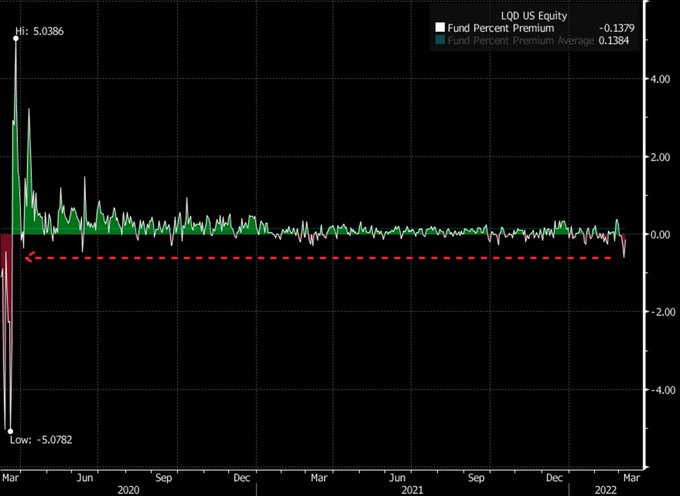Select the 2020 year label
Image resolution: width=680 pixels, height=496 pixels.
[x=130, y=490]
